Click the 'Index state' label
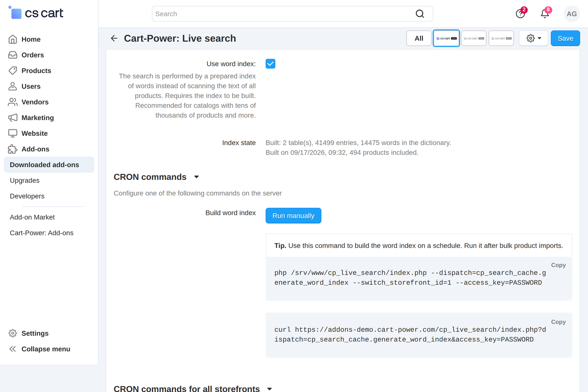 coord(239,143)
